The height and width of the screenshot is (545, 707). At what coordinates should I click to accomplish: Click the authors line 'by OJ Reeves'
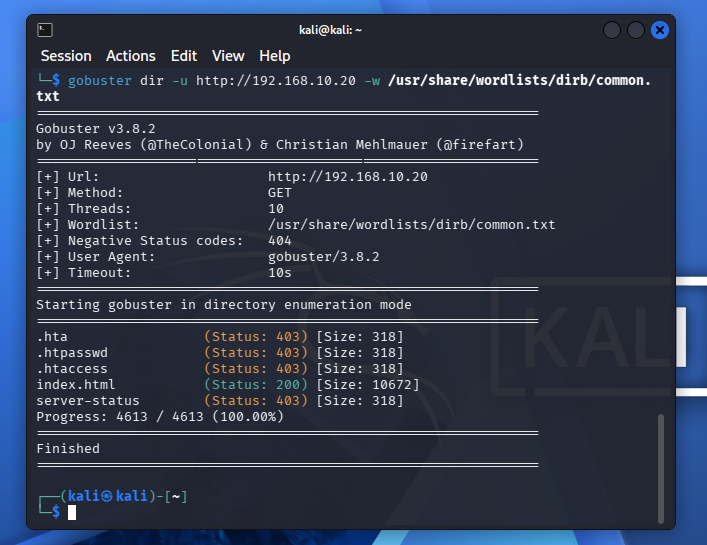click(280, 145)
